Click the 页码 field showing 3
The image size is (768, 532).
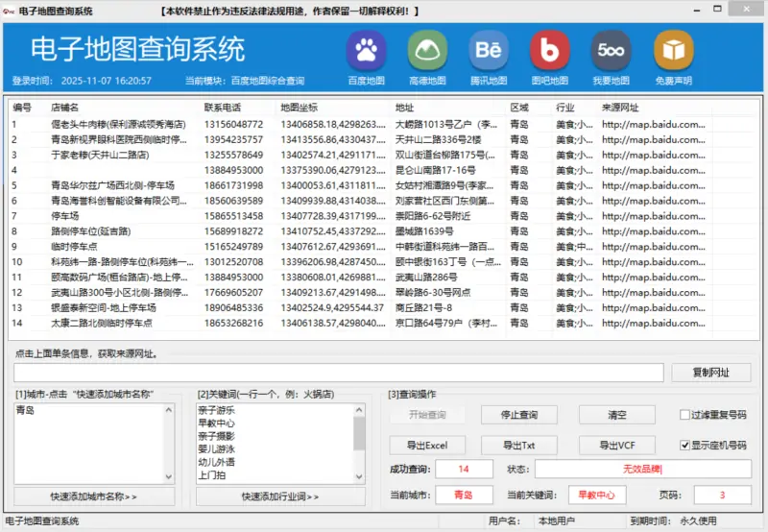pyautogui.click(x=723, y=495)
